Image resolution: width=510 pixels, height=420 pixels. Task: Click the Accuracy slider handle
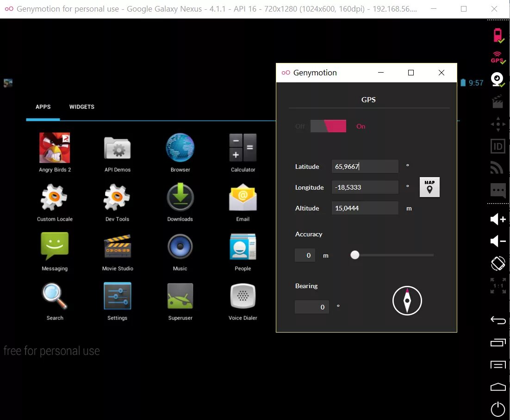coord(355,255)
